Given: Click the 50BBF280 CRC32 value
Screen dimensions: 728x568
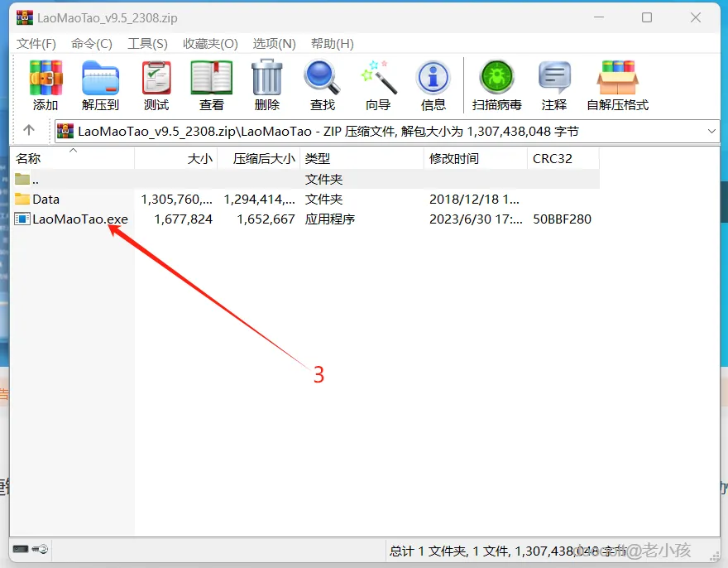Looking at the screenshot, I should [562, 219].
